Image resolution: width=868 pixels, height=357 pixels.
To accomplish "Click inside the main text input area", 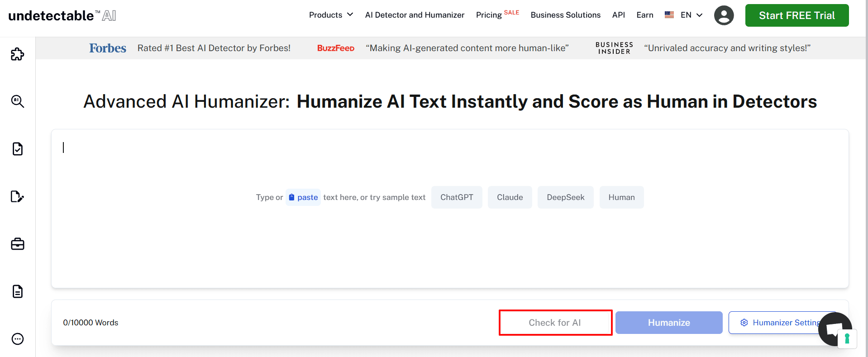I will pos(450,209).
